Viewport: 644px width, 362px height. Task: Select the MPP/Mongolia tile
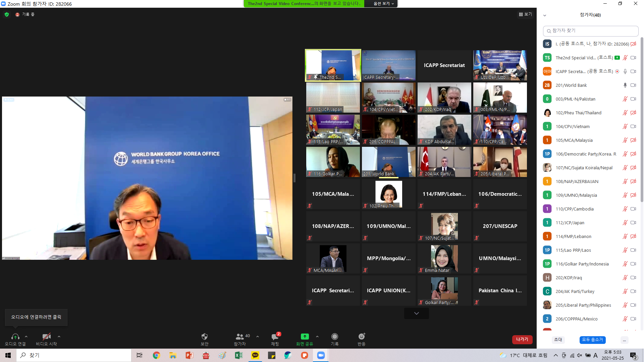(388, 258)
